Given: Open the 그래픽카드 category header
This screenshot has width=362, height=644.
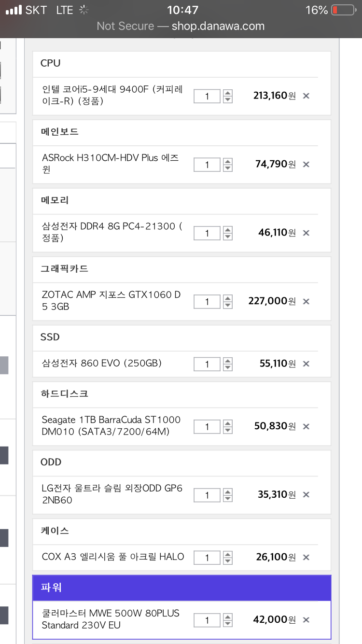Looking at the screenshot, I should click(181, 269).
